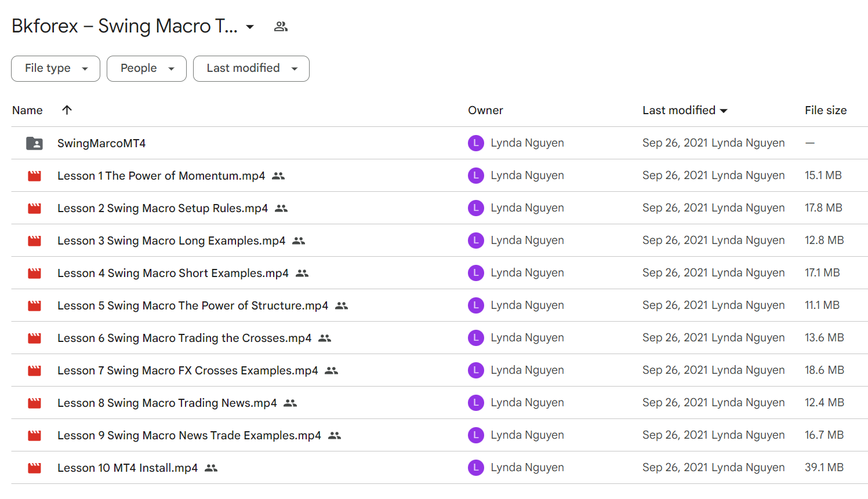The height and width of the screenshot is (499, 868).
Task: Click the 18.6 MB file size value
Action: [825, 370]
